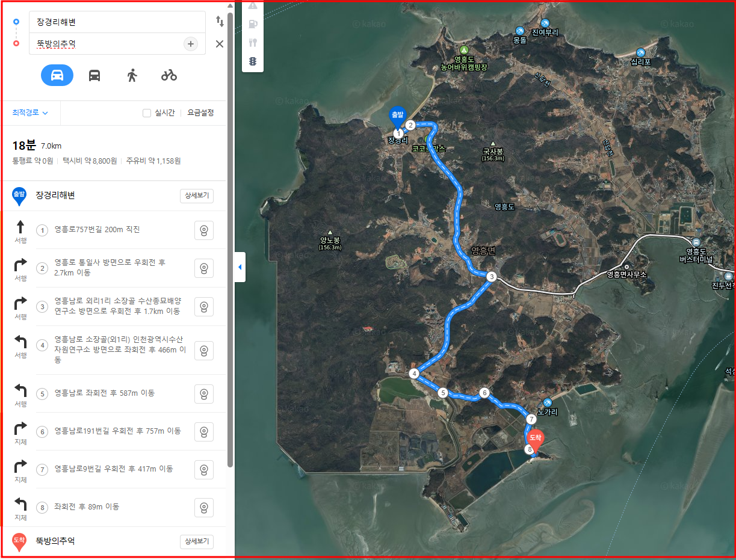Screen dimensions: 736x560
Task: Show restaurants with fork-knife icon
Action: [253, 43]
